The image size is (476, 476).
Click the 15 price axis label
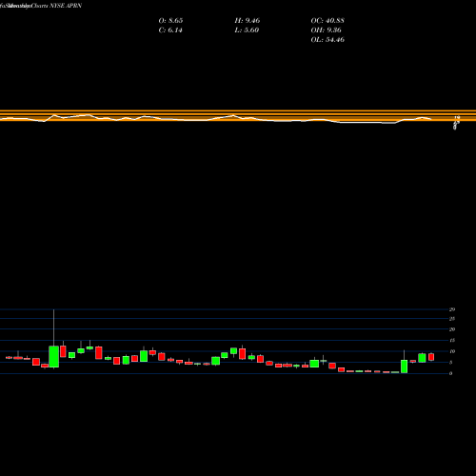(x=452, y=340)
